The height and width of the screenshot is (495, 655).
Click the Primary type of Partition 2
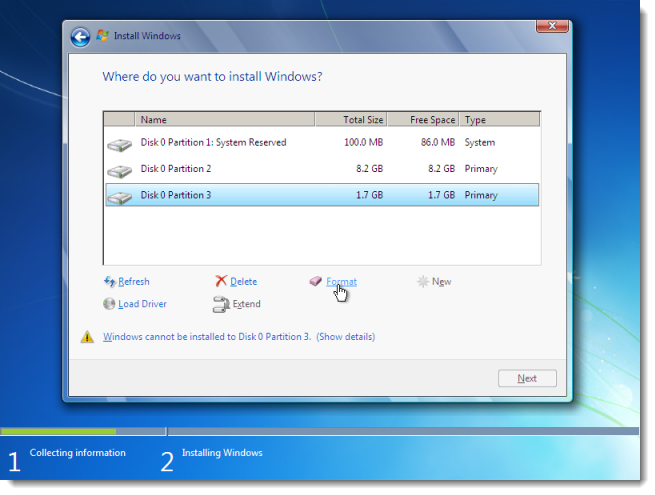(481, 169)
